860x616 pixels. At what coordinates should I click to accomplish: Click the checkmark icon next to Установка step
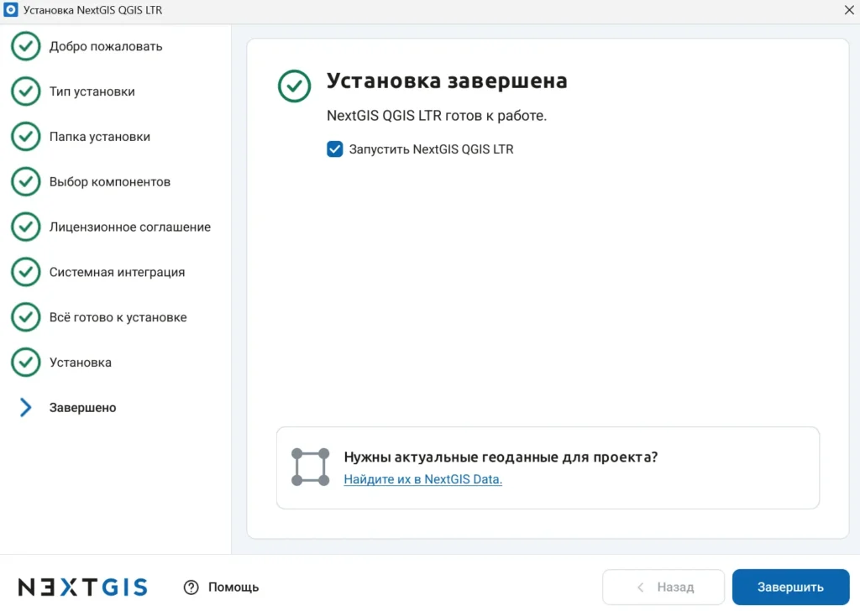pos(25,363)
